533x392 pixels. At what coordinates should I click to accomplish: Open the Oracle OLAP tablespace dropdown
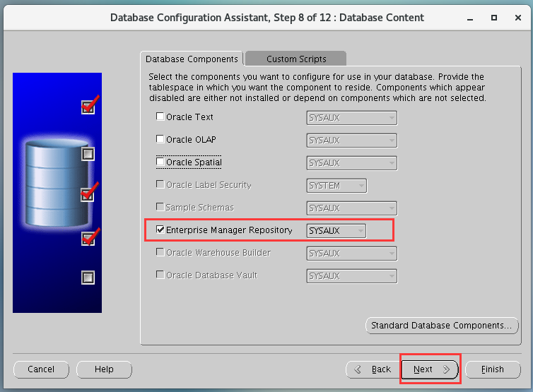click(352, 141)
